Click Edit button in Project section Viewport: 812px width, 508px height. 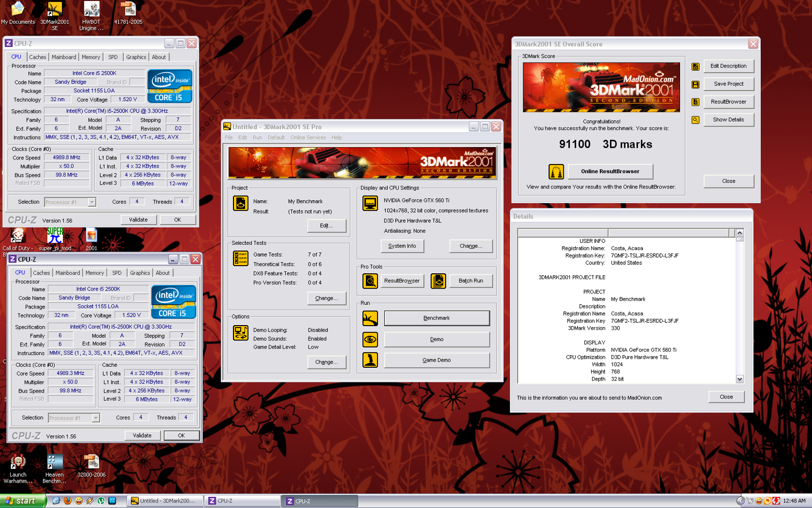pos(327,226)
